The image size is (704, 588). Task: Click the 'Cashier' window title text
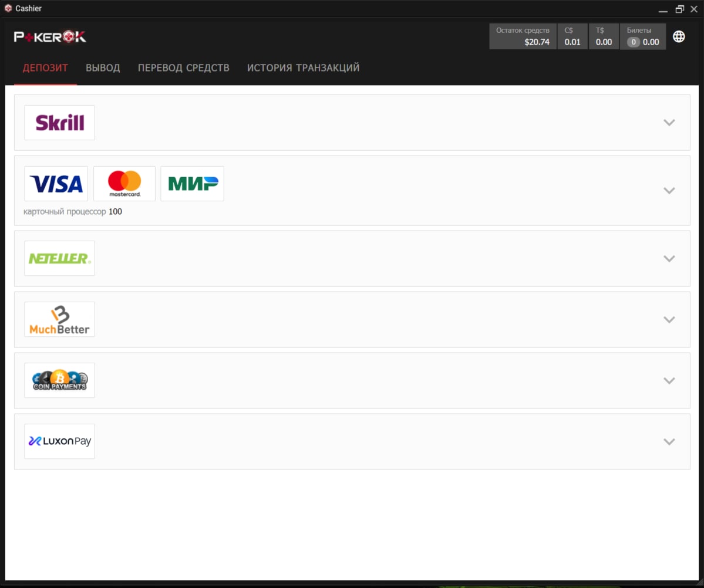[x=28, y=8]
